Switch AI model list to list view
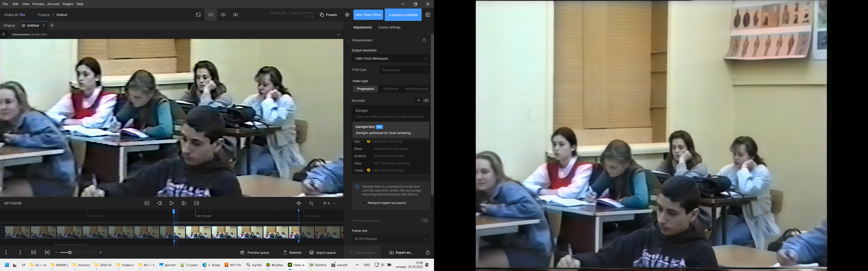The height and width of the screenshot is (271, 868). pos(426,101)
